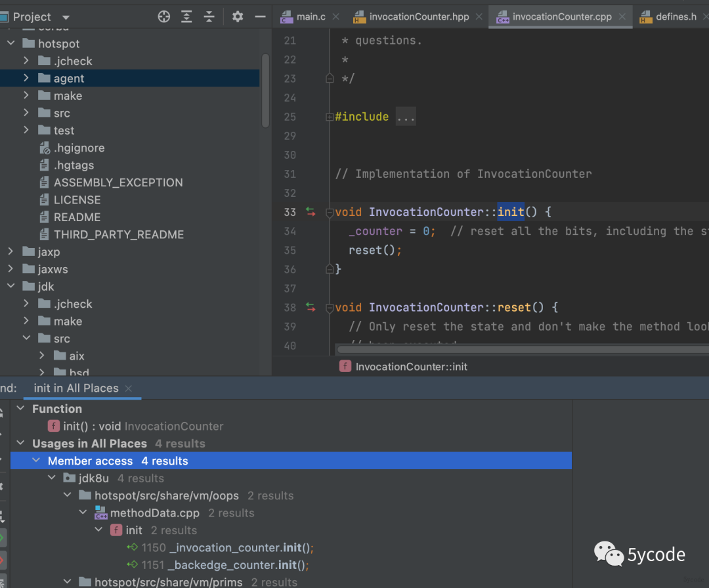Viewport: 709px width, 588px height.
Task: Collapse the jdk src folder
Action: (26, 338)
